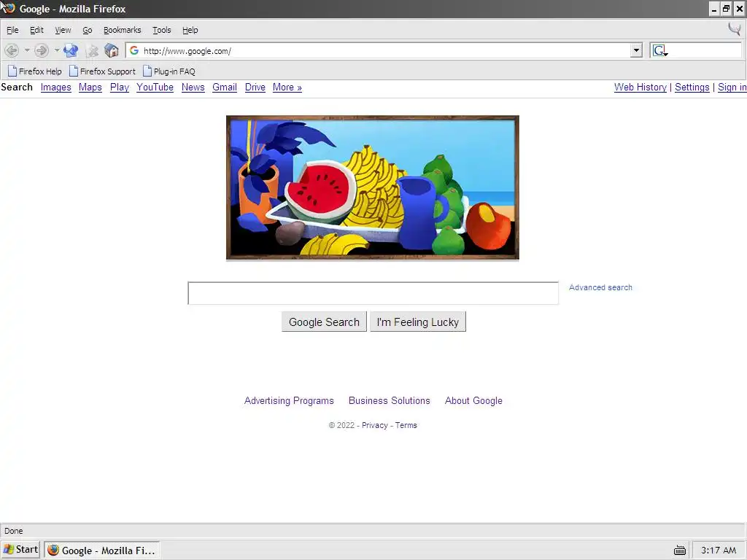Click the 3:17 AM clock in the tray

(x=718, y=551)
